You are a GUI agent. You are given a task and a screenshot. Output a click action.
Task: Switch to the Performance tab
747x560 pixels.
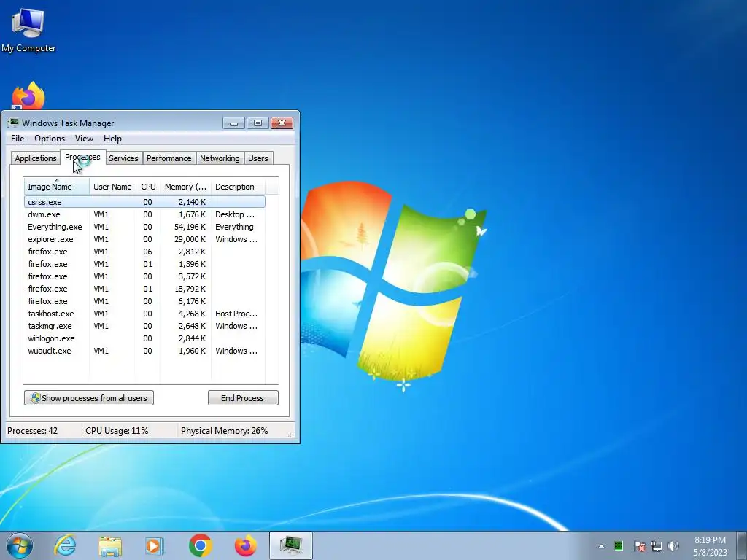pyautogui.click(x=169, y=158)
